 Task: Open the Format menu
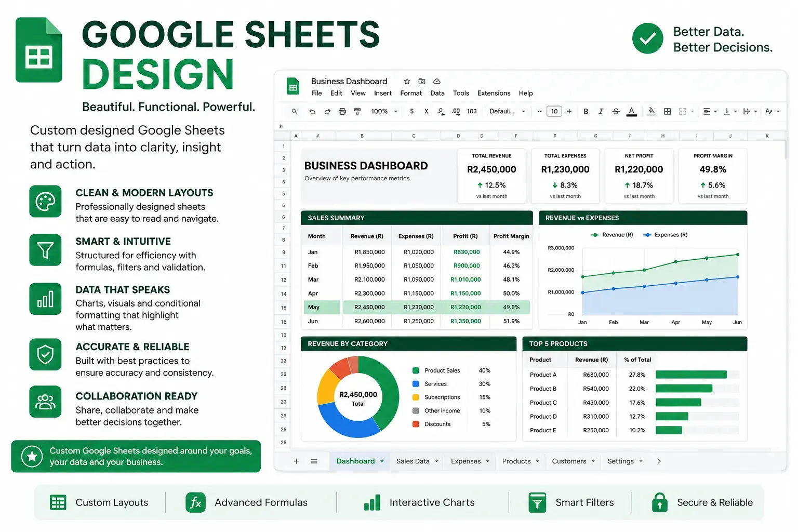(x=411, y=94)
